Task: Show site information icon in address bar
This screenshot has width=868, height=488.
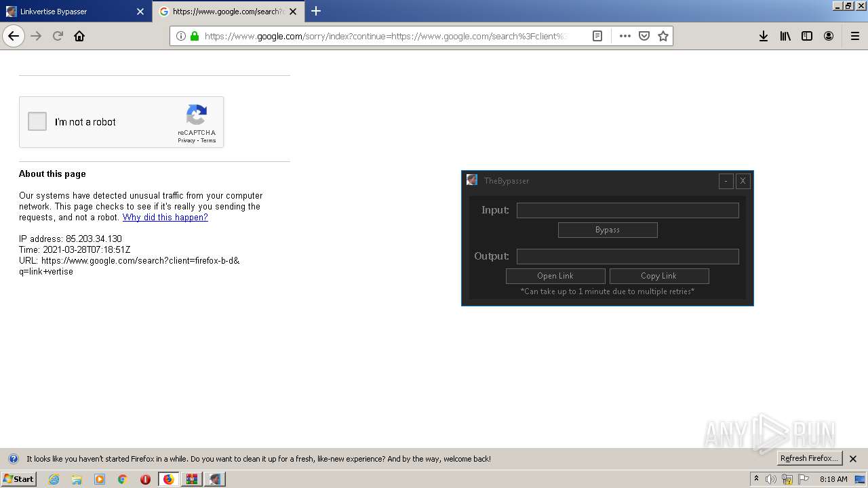Action: click(x=180, y=36)
